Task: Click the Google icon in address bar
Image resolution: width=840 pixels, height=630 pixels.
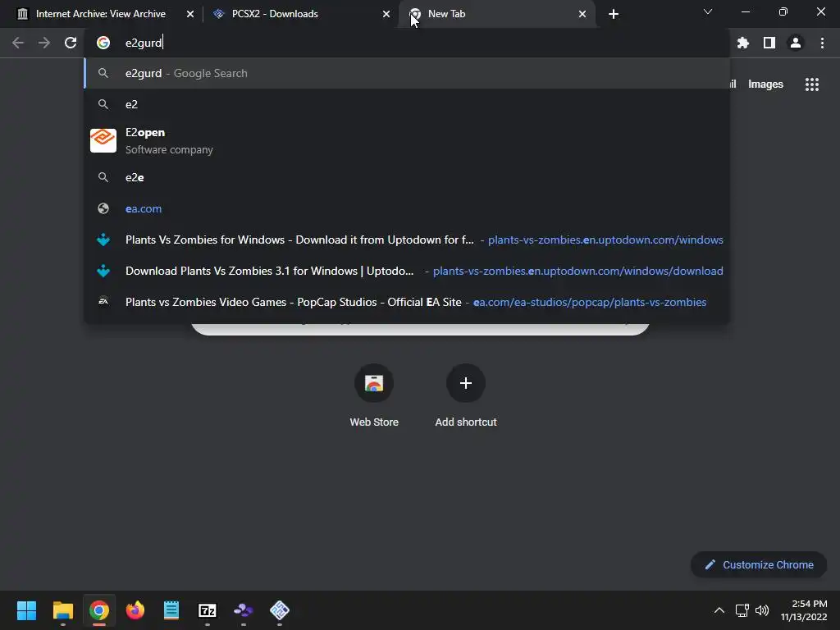Action: pos(103,43)
